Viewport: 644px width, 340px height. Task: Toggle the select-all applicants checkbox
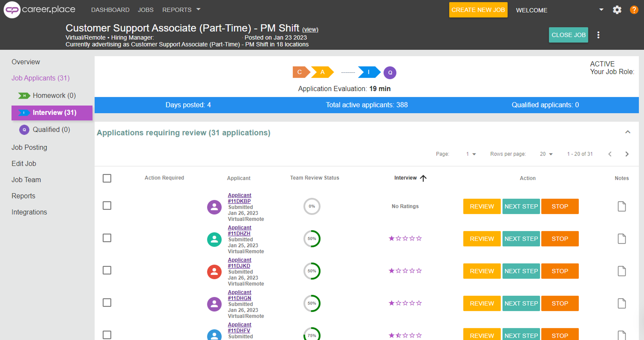coord(107,178)
